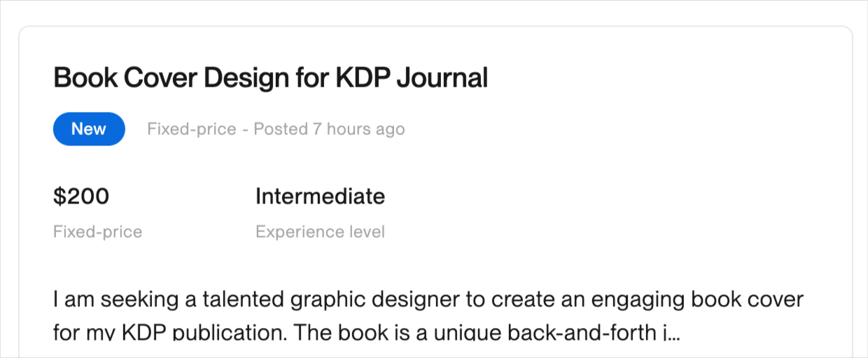
Task: Click the Fixed-price label under $200
Action: (97, 232)
